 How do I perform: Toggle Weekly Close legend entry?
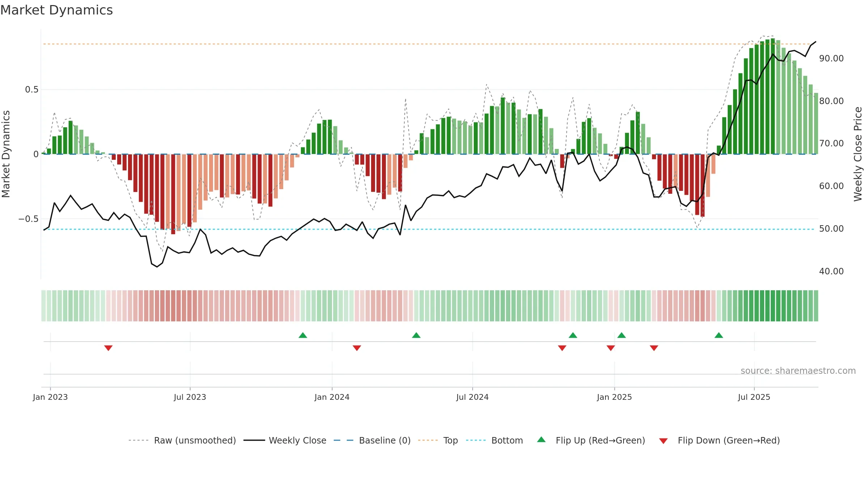[285, 440]
